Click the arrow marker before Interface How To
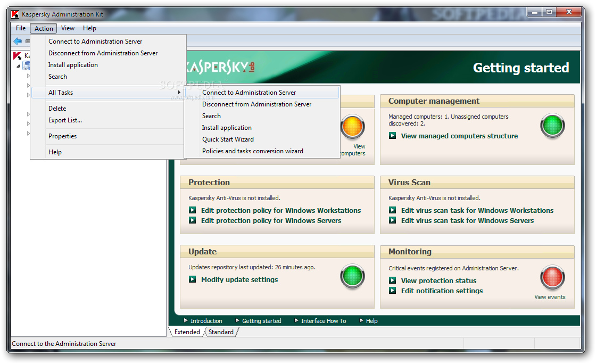The height and width of the screenshot is (364, 596). click(x=296, y=321)
